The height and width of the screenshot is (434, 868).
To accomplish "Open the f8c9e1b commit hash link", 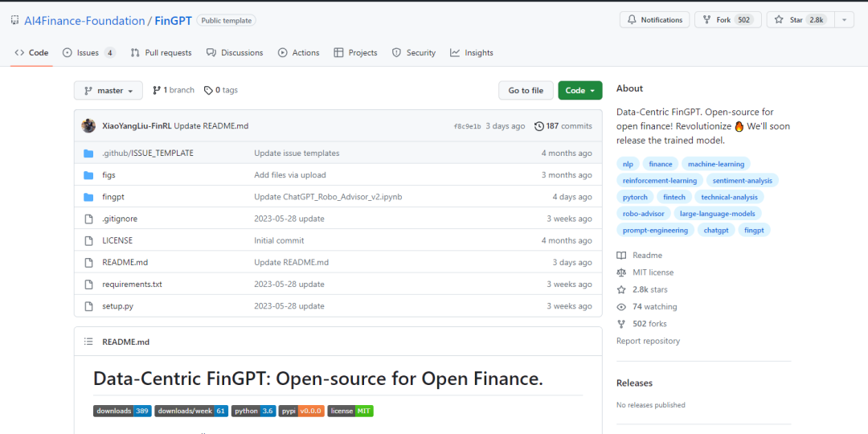I will point(468,126).
